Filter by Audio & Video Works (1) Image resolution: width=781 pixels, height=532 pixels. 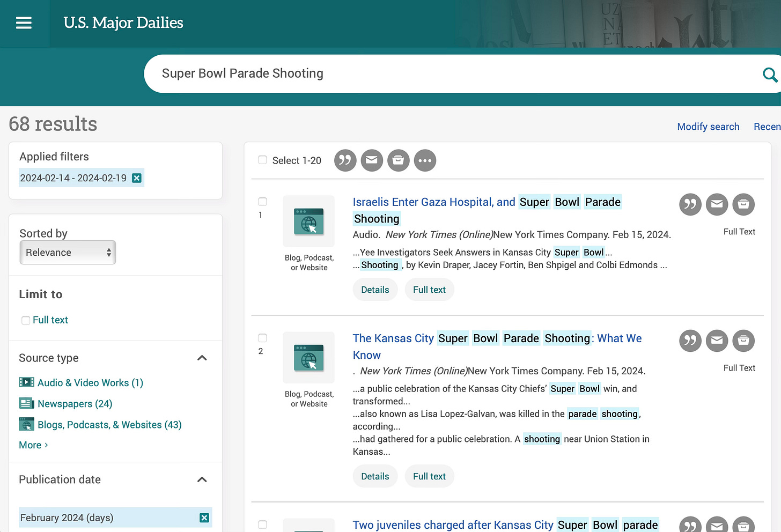coord(90,382)
